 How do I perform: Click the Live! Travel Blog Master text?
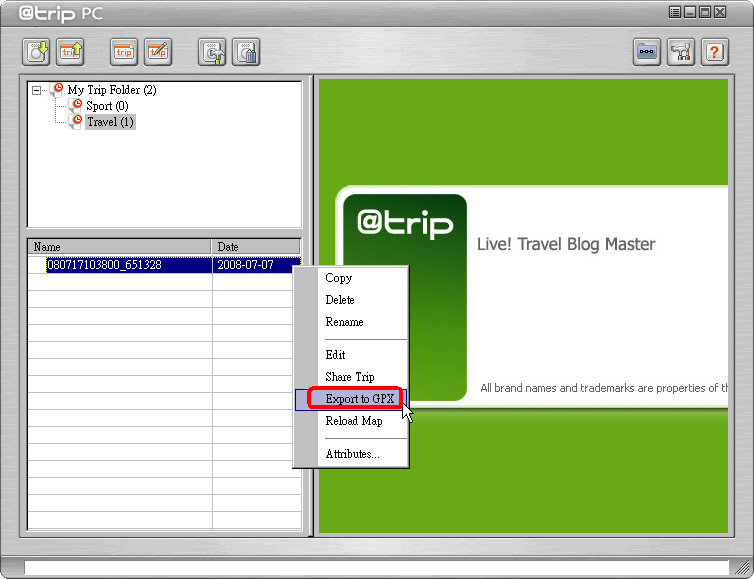click(566, 244)
